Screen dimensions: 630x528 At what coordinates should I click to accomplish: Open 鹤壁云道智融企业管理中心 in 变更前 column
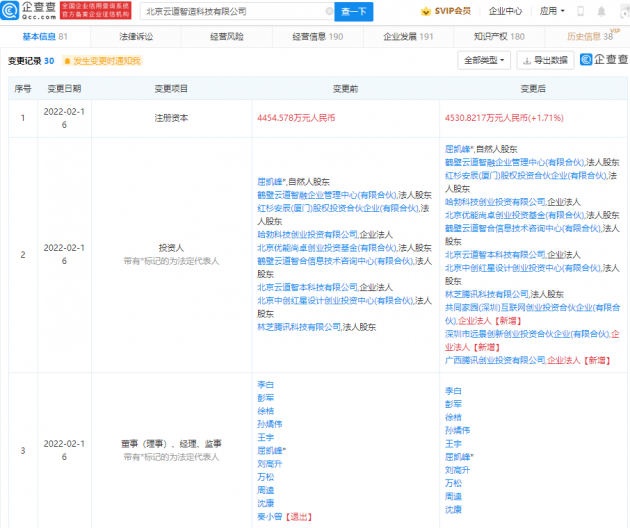327,195
